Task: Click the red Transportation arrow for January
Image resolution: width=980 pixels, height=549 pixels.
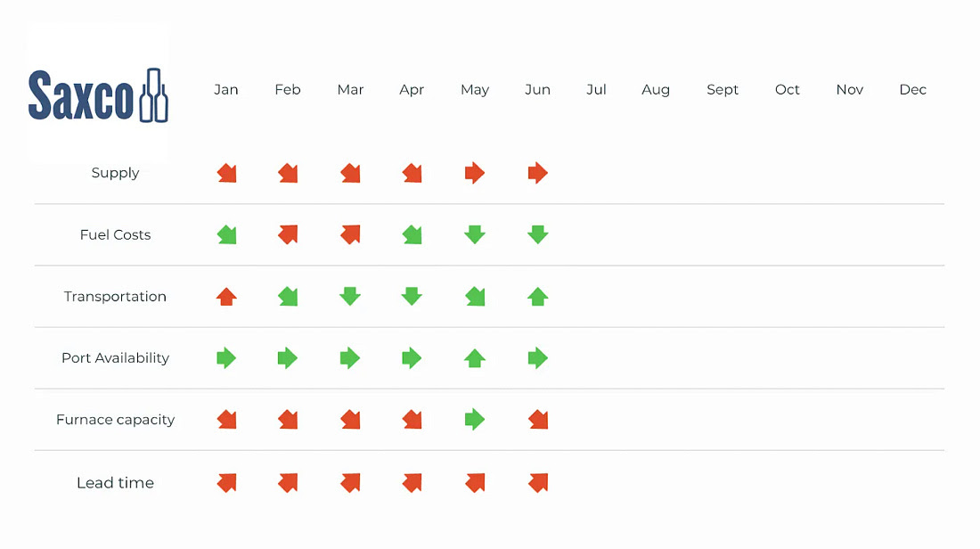Action: tap(226, 297)
